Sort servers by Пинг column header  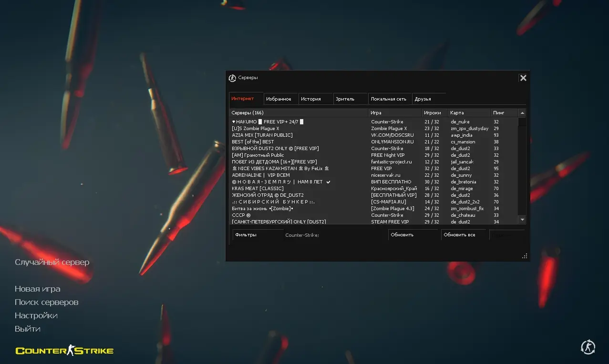(x=504, y=113)
